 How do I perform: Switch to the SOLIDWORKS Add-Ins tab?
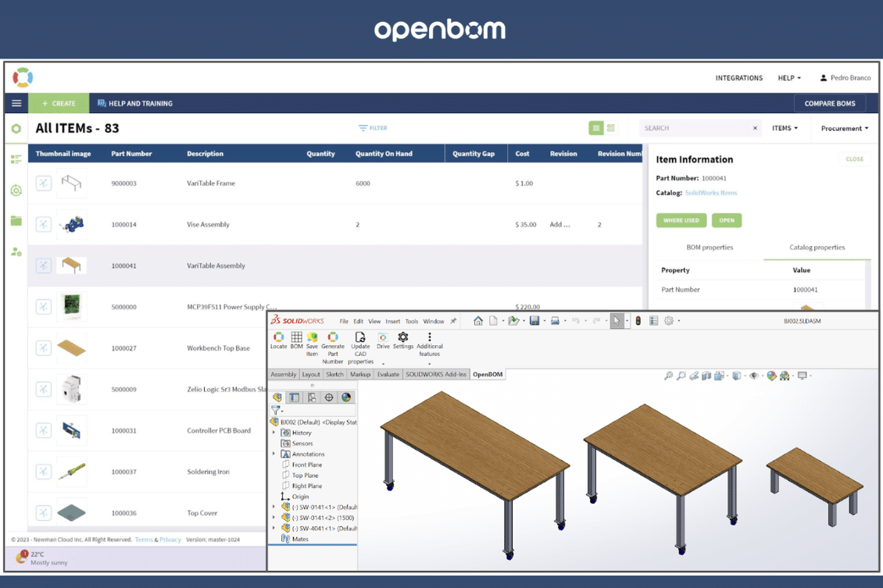point(436,374)
